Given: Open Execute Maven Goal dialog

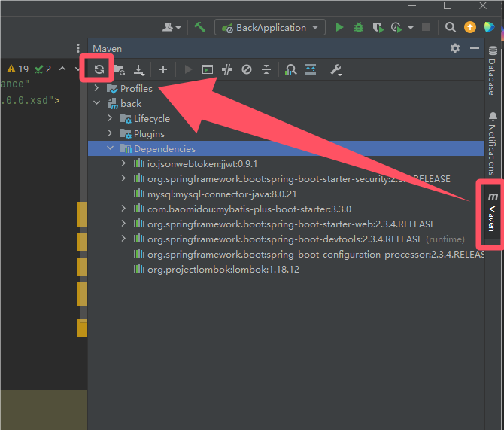Looking at the screenshot, I should click(x=208, y=69).
